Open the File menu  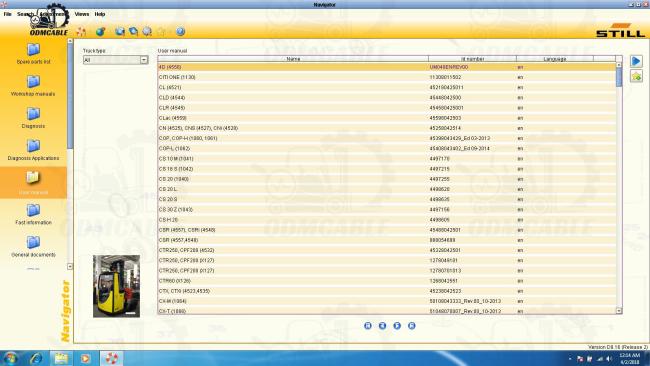tap(7, 14)
